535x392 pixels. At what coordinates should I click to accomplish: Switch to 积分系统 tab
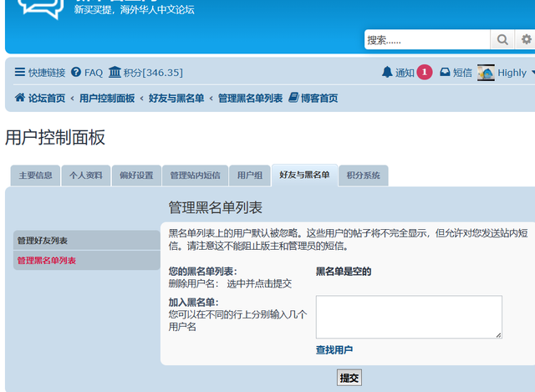click(x=364, y=176)
